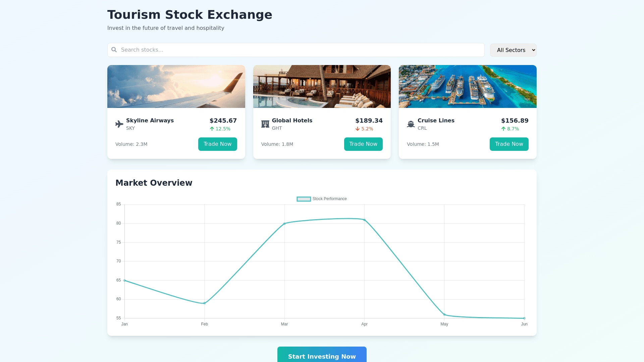Click the magnifying glass search icon

(114, 50)
